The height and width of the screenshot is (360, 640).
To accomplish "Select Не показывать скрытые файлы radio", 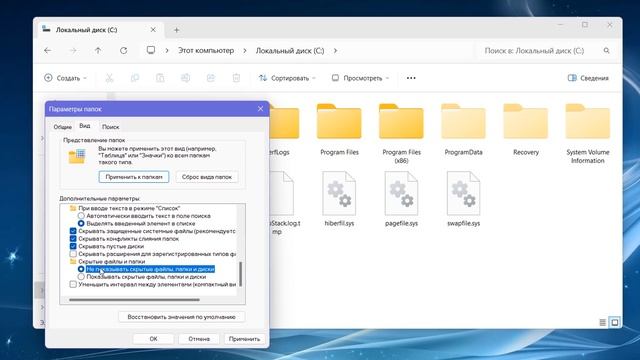I will point(81,269).
